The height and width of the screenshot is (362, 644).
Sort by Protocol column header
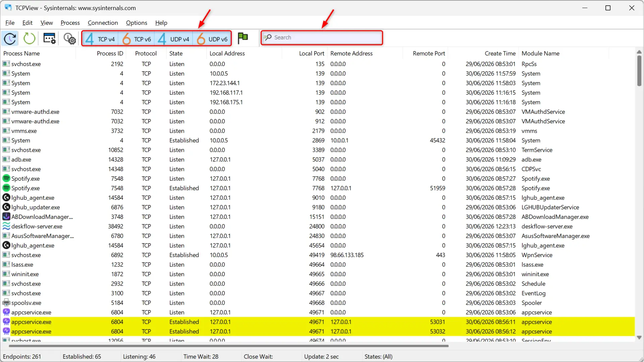(x=146, y=53)
